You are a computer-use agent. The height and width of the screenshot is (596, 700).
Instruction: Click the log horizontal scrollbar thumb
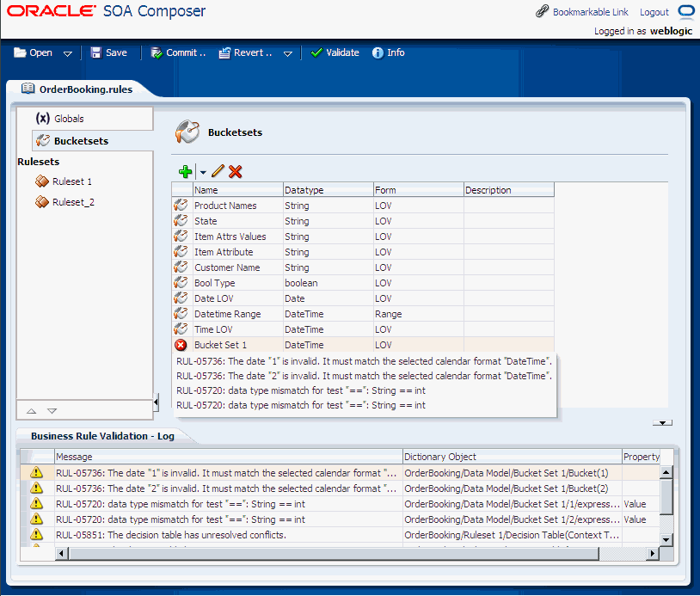[334, 554]
